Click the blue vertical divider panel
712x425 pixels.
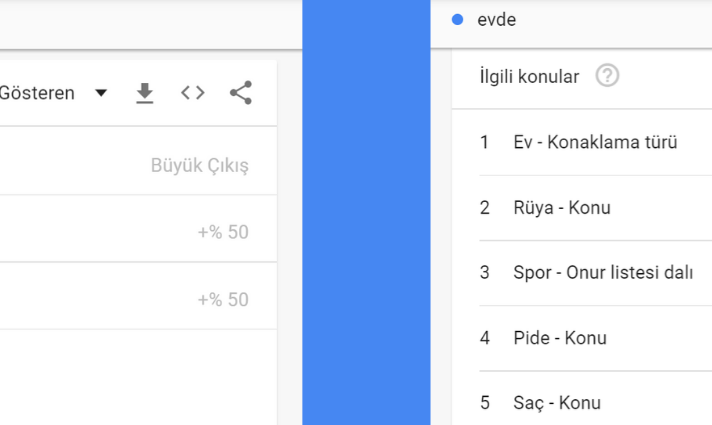(x=366, y=212)
